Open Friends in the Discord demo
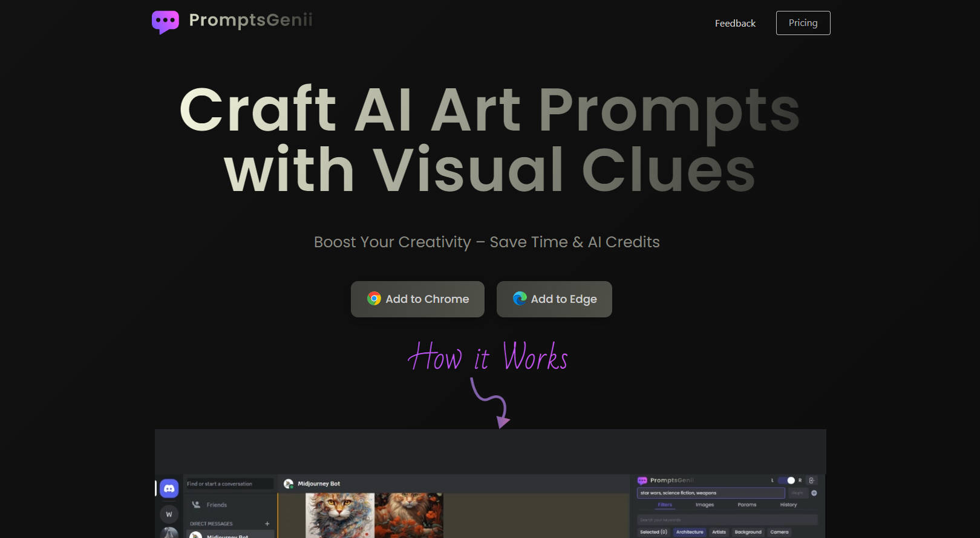This screenshot has height=538, width=980. pos(210,505)
